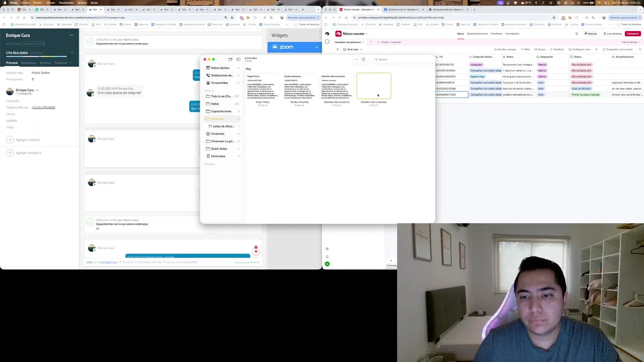The image size is (644, 362).
Task: Click Agregar contacto plus button
Action: click(x=9, y=140)
